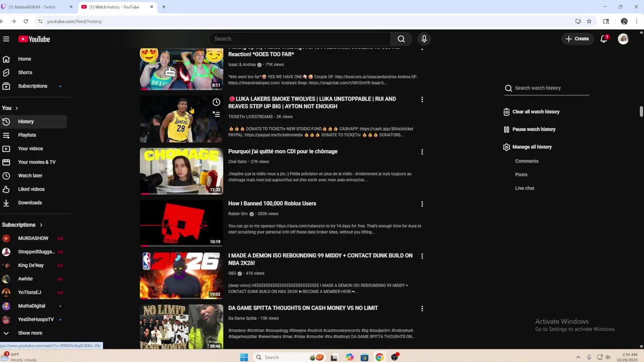
Task: Open the NBA 2K26 video thumbnail
Action: point(182,276)
